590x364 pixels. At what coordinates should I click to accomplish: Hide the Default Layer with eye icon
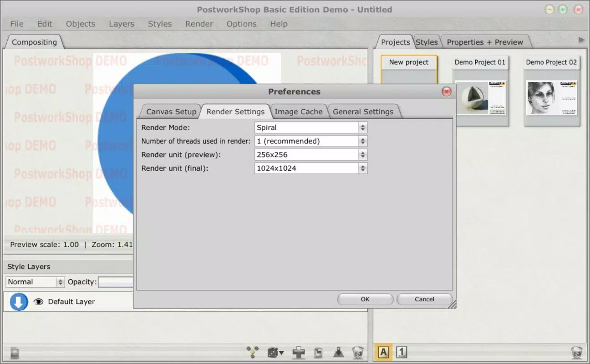click(38, 302)
